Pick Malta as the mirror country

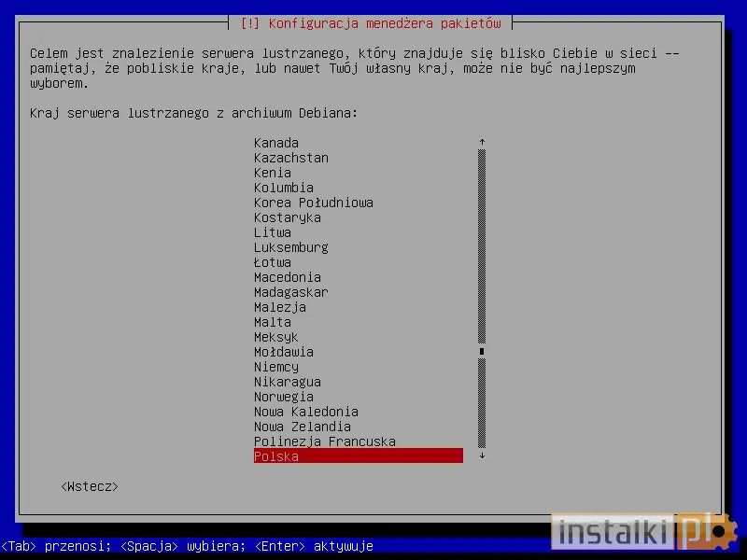pyautogui.click(x=274, y=322)
